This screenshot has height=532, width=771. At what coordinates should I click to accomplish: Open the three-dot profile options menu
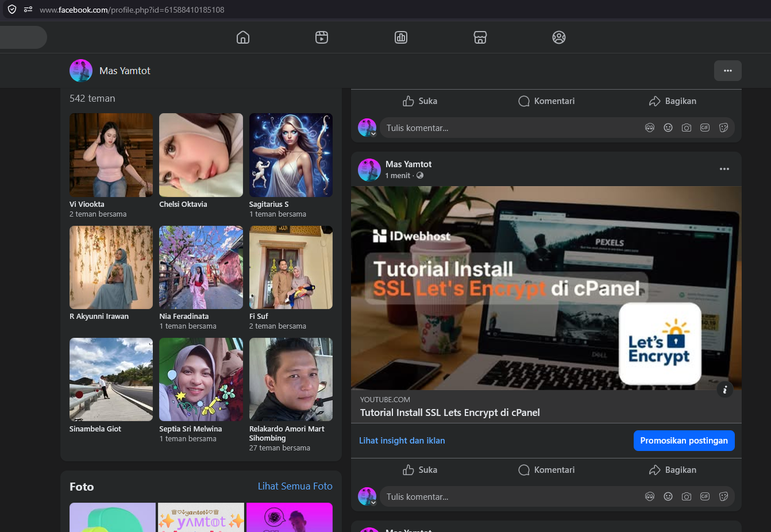coord(728,71)
